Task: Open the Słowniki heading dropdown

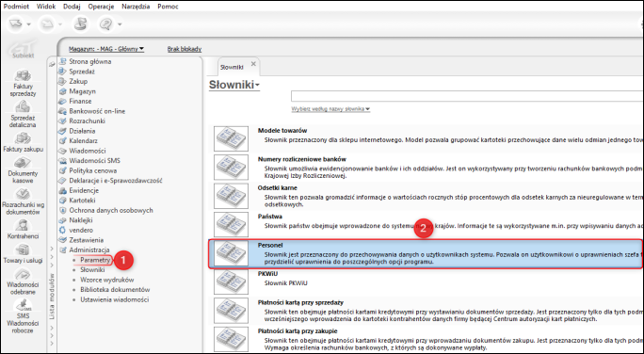Action: point(234,85)
